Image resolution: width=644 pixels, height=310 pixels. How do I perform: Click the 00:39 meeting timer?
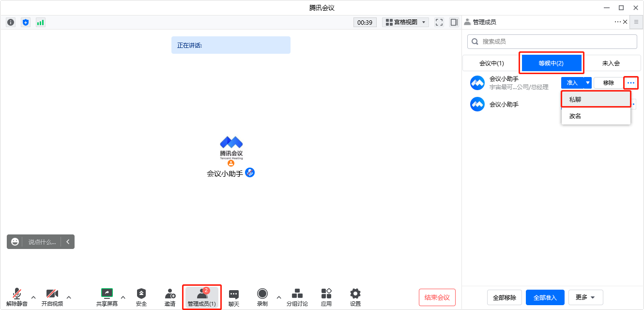click(365, 22)
